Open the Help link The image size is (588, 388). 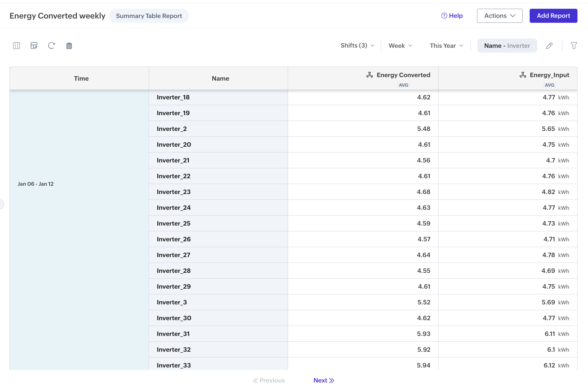[452, 16]
